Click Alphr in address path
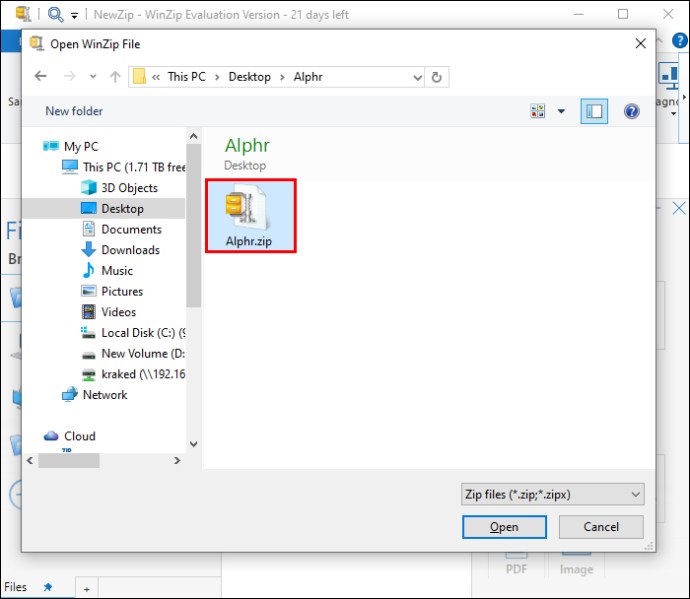Image resolution: width=690 pixels, height=599 pixels. click(308, 77)
